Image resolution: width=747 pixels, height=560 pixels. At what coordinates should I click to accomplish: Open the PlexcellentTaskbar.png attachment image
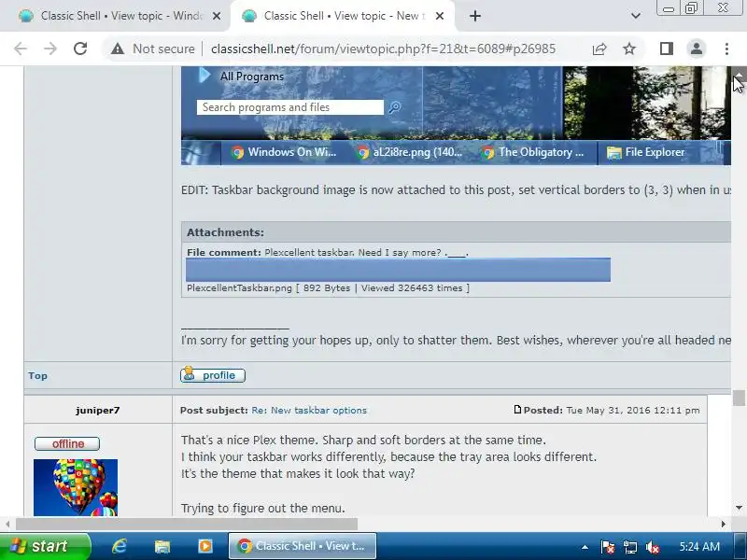point(398,270)
